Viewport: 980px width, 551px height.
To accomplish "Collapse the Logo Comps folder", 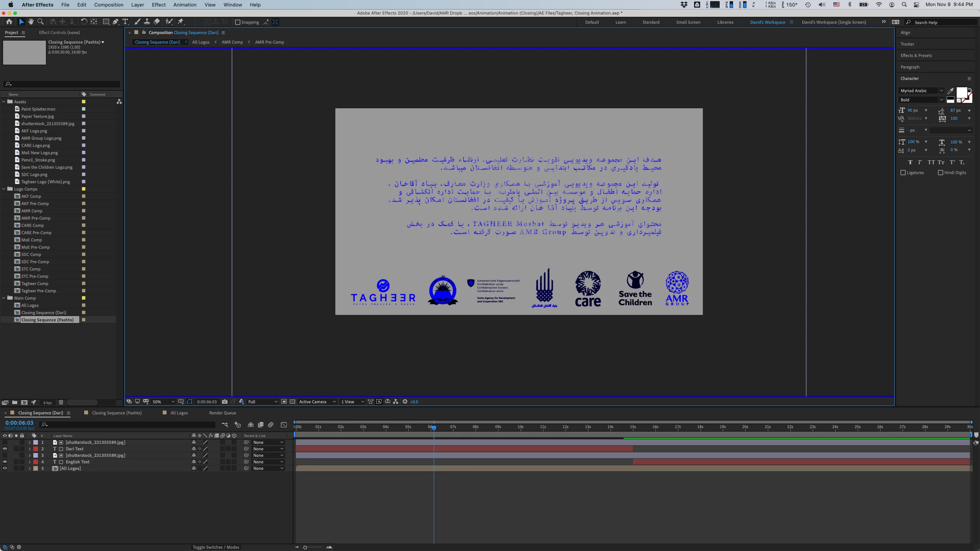I will [4, 189].
